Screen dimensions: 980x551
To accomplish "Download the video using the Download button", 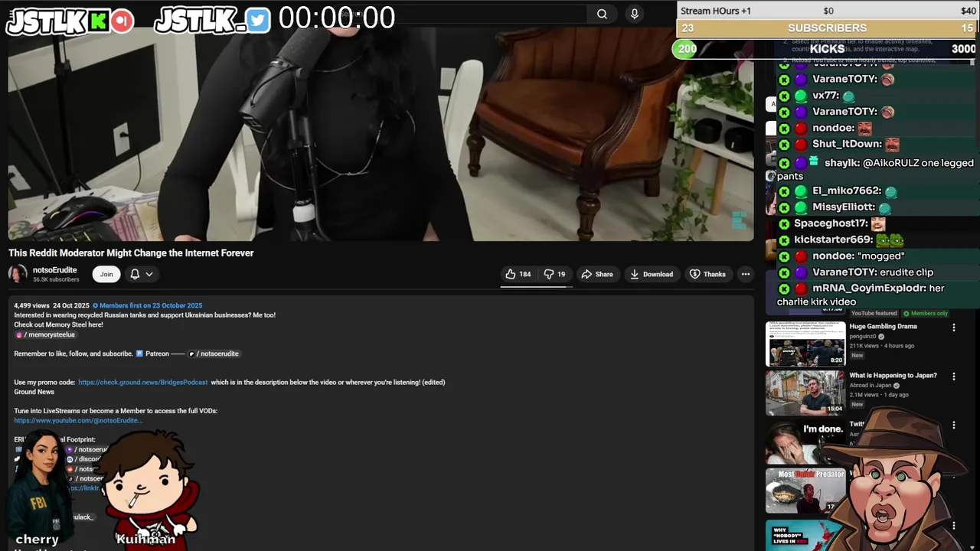I will [x=651, y=274].
